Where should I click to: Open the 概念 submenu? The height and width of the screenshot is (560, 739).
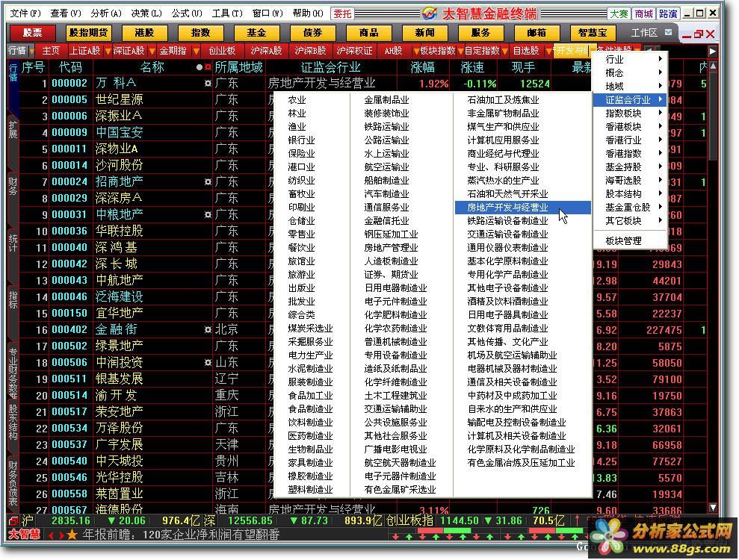coord(630,72)
